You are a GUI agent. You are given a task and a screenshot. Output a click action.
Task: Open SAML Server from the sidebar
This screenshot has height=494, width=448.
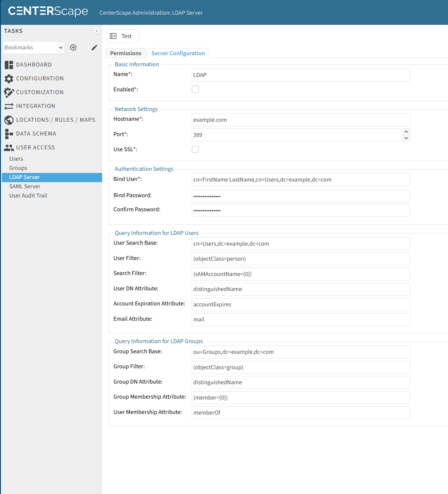point(25,186)
